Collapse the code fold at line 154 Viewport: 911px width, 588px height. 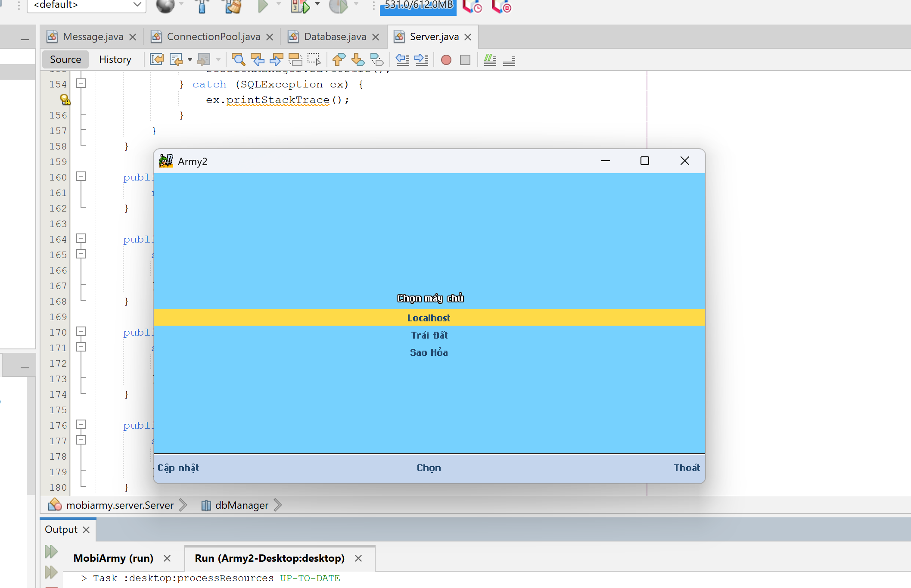click(x=81, y=83)
